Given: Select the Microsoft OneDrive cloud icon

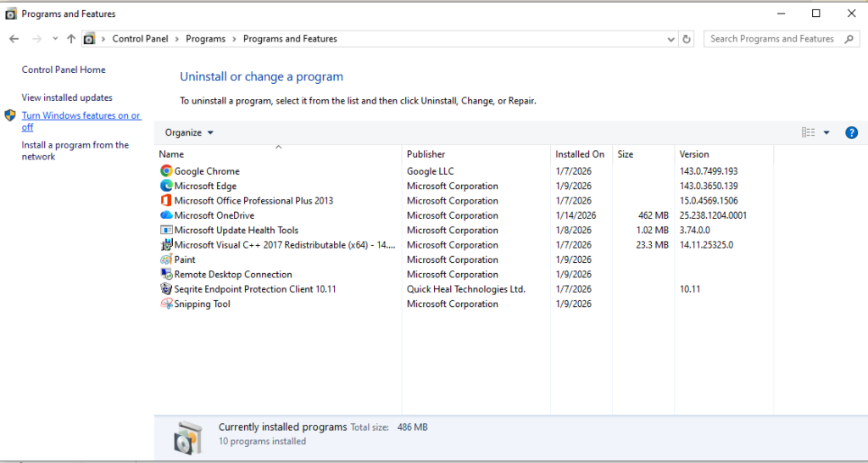Looking at the screenshot, I should tap(166, 215).
